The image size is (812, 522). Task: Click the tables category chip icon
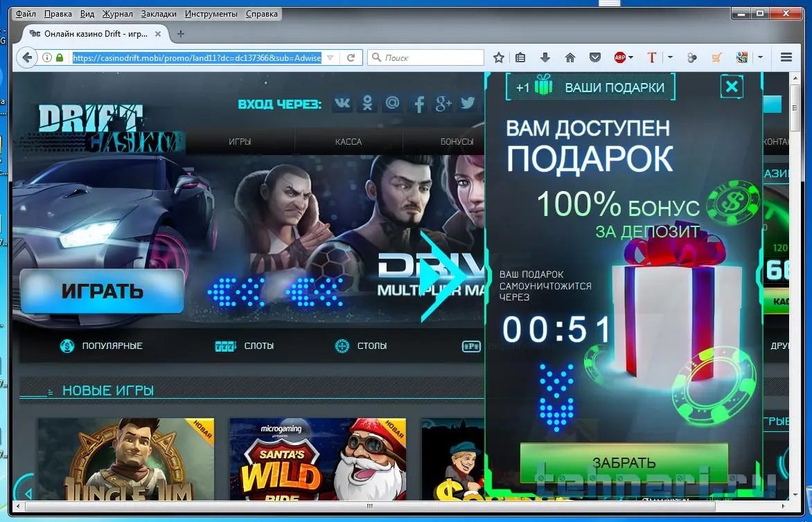(x=342, y=345)
